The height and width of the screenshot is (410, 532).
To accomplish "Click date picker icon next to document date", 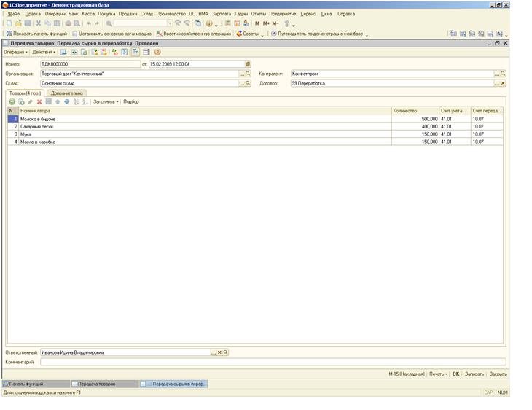I will pos(248,64).
